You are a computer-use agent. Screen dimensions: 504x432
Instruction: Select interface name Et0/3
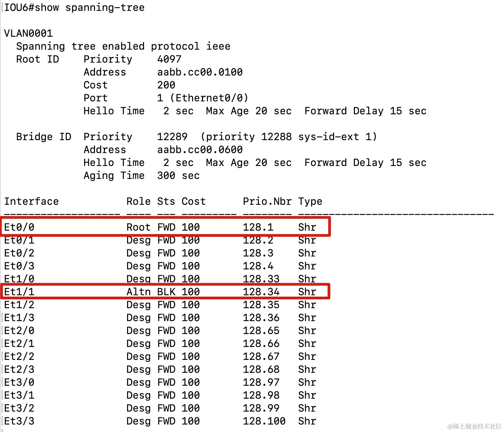(x=19, y=266)
